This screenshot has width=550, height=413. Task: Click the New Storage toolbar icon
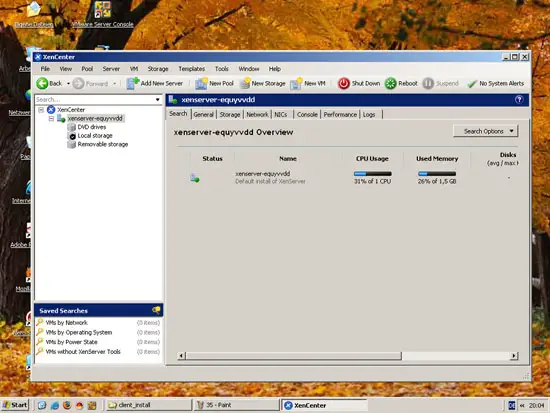point(245,84)
